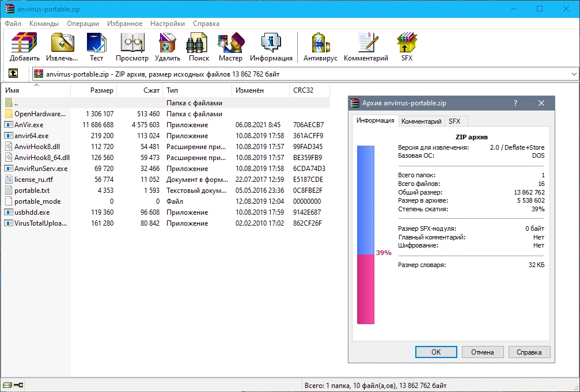580x392 pixels.
Task: Click the drive icon in status bar
Action: click(x=7, y=385)
